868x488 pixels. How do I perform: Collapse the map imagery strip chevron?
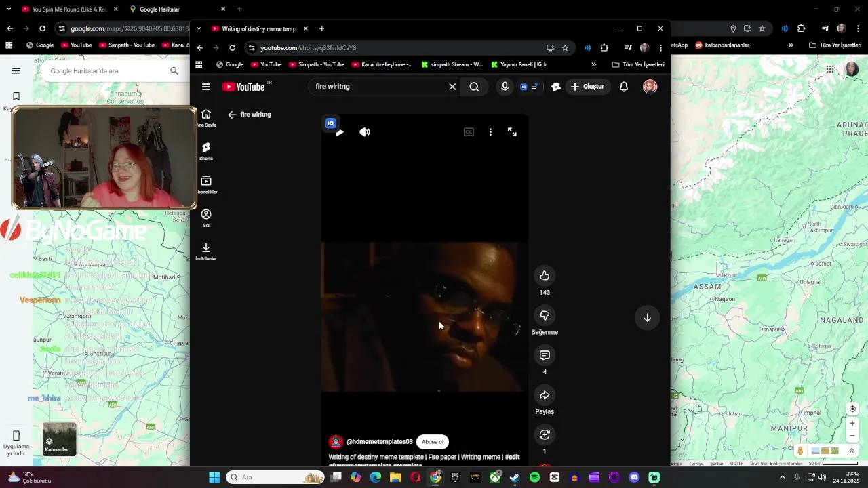click(x=851, y=451)
